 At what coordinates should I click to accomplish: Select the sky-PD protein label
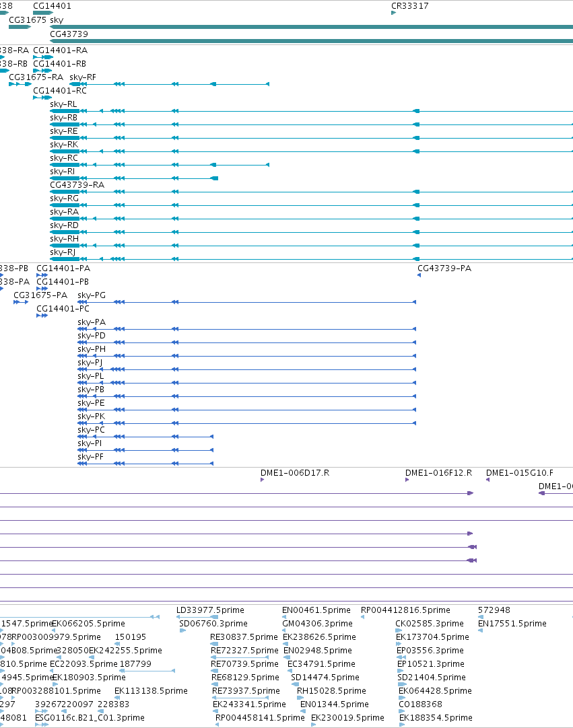coord(92,336)
